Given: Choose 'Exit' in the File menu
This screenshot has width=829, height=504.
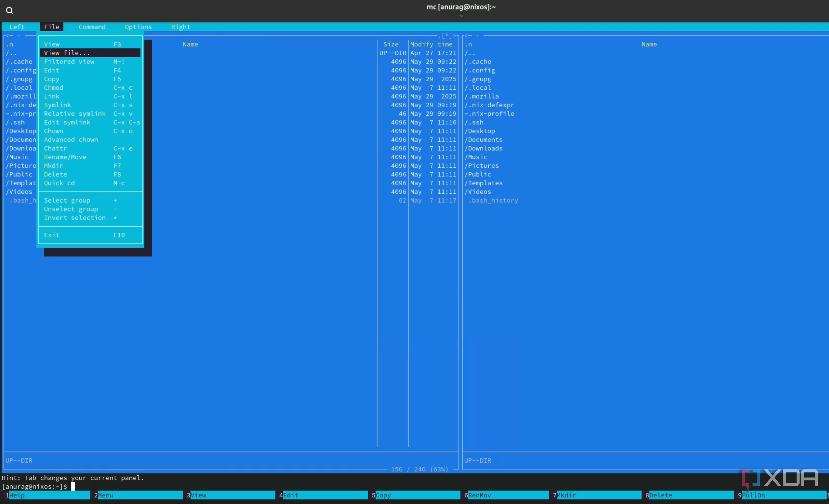Looking at the screenshot, I should pos(52,235).
